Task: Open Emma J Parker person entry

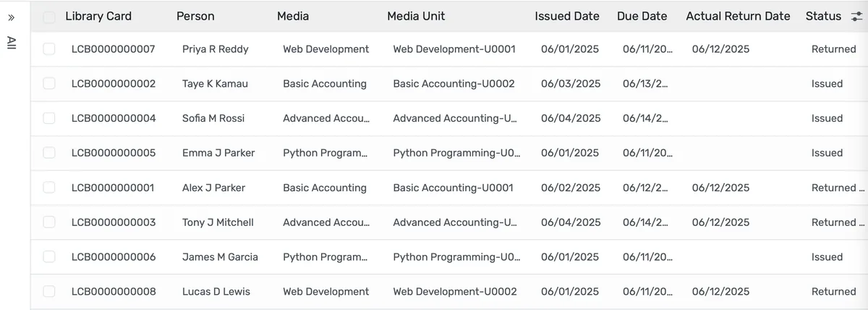Action: click(218, 154)
